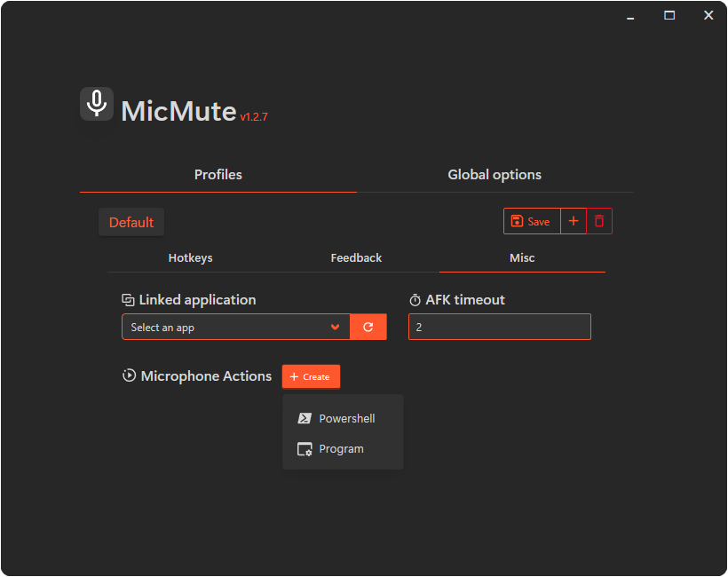Click the Microphone Actions heading
The image size is (728, 577).
(206, 376)
